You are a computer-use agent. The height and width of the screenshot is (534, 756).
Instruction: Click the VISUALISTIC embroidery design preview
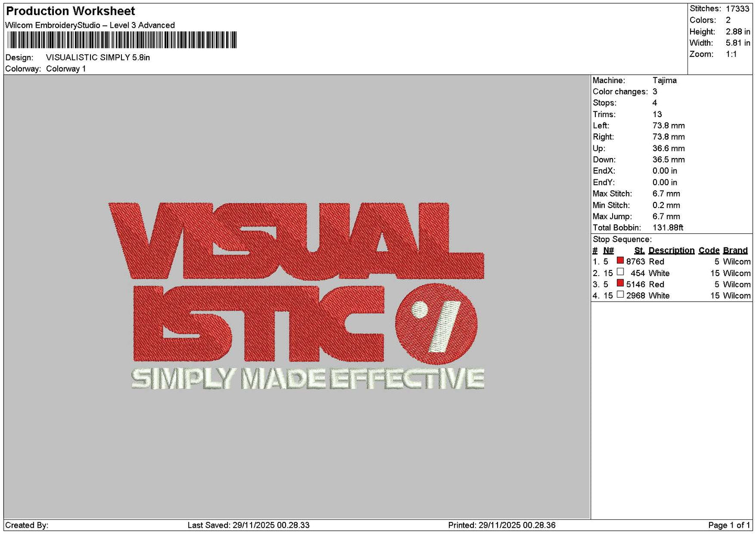(297, 296)
